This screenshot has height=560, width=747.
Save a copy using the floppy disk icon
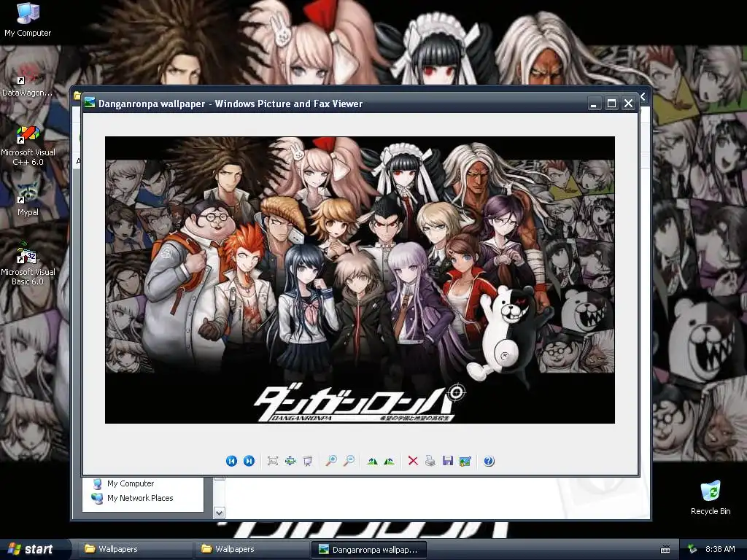click(448, 461)
